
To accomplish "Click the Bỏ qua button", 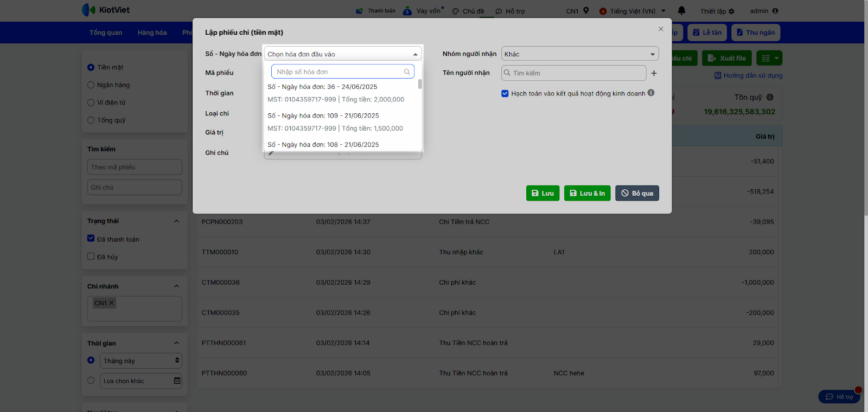I will coord(637,193).
